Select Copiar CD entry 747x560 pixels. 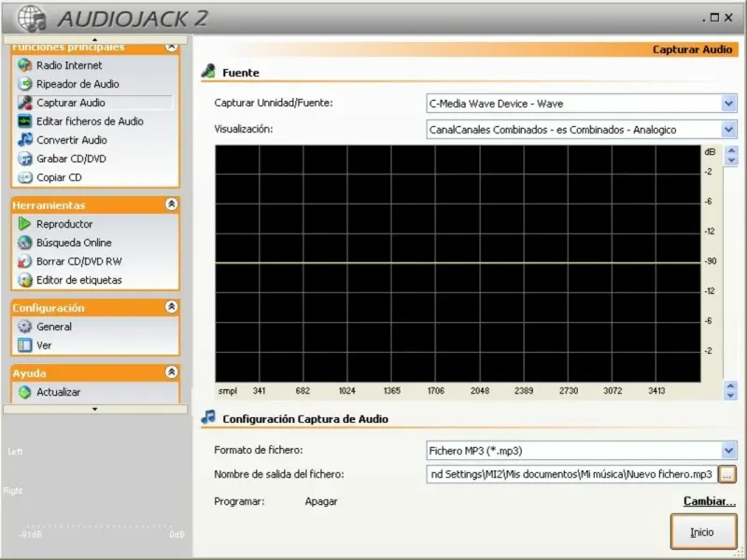59,177
